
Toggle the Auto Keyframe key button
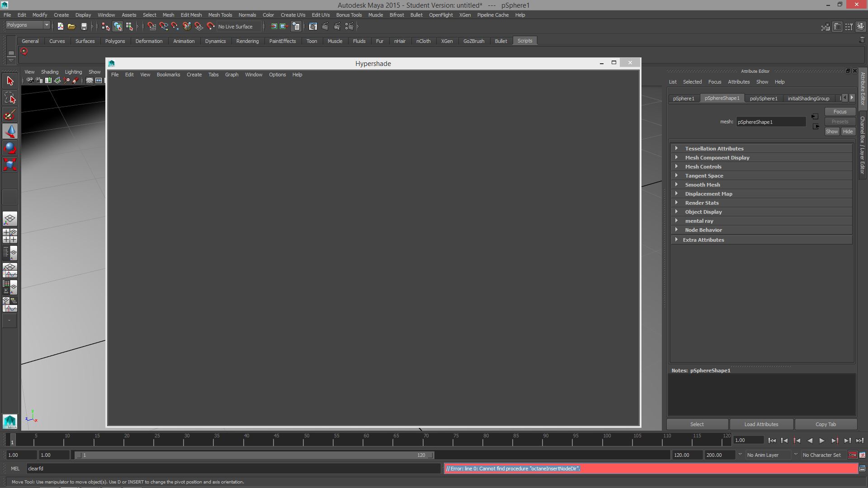coord(852,455)
